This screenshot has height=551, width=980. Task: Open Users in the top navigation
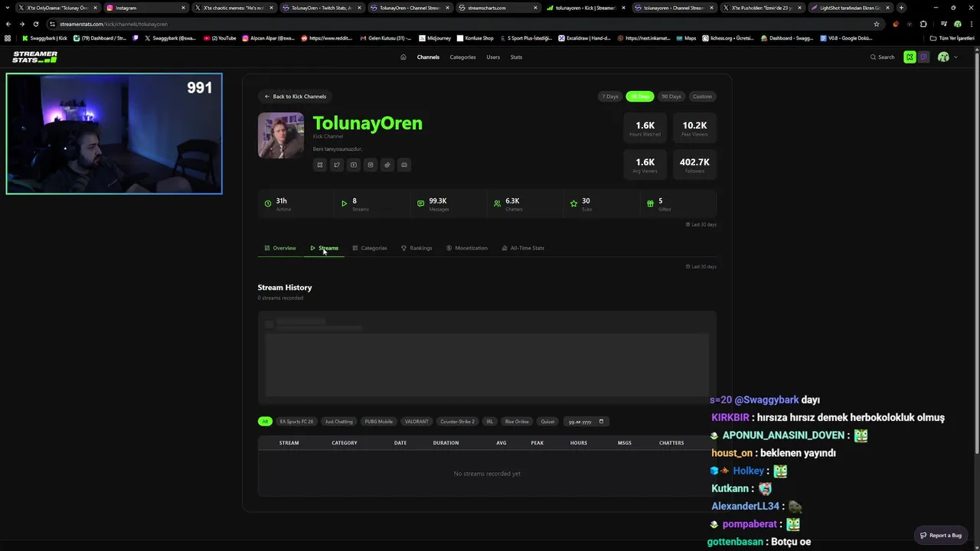[x=493, y=57]
